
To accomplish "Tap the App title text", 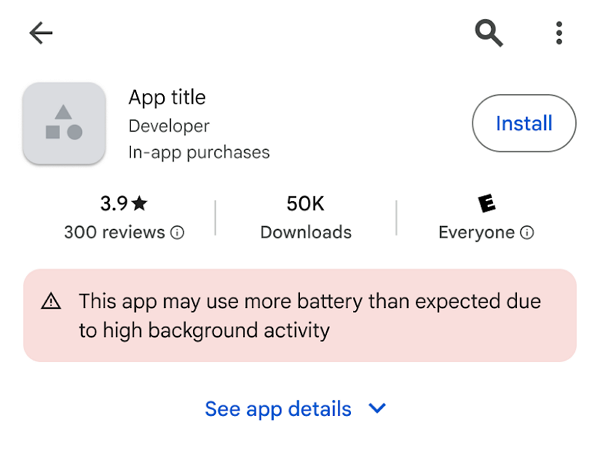I will click(167, 98).
